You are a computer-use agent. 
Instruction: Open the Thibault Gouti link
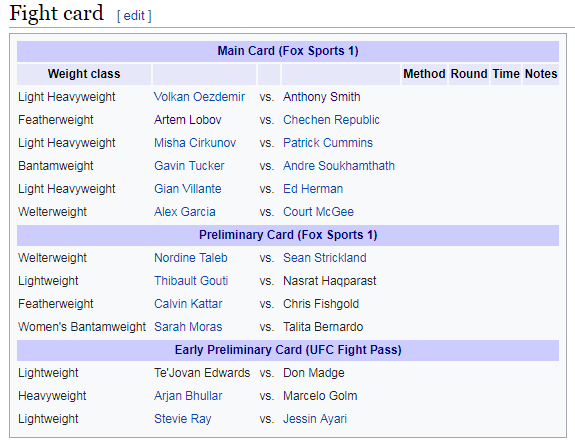(x=191, y=281)
